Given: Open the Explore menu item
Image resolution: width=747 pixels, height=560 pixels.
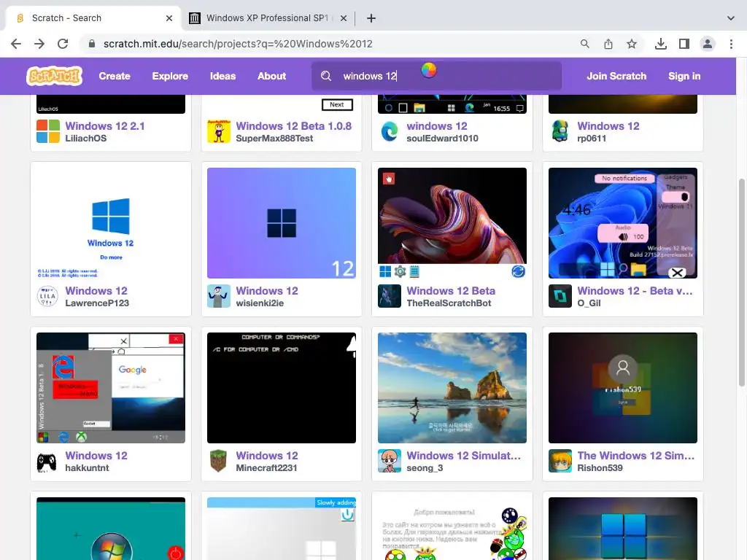Looking at the screenshot, I should coord(170,76).
